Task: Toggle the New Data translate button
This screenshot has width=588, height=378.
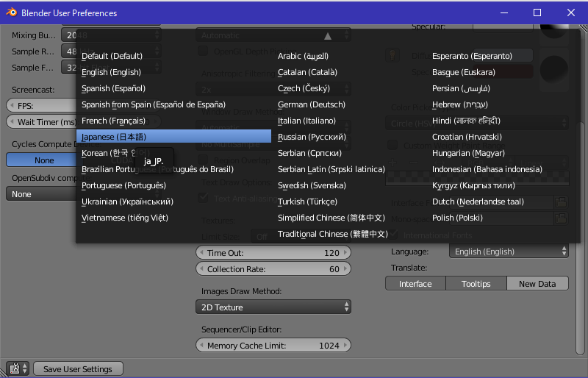Action: pyautogui.click(x=537, y=283)
